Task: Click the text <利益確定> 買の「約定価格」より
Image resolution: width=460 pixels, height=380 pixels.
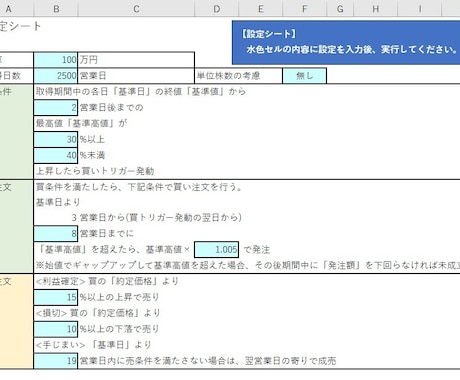Action: (107, 281)
